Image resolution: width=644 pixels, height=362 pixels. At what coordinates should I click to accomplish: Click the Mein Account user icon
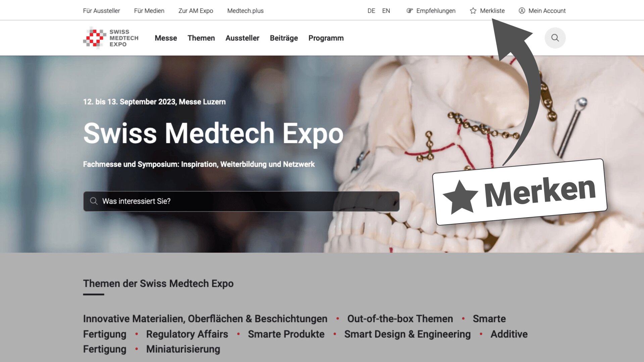coord(522,11)
